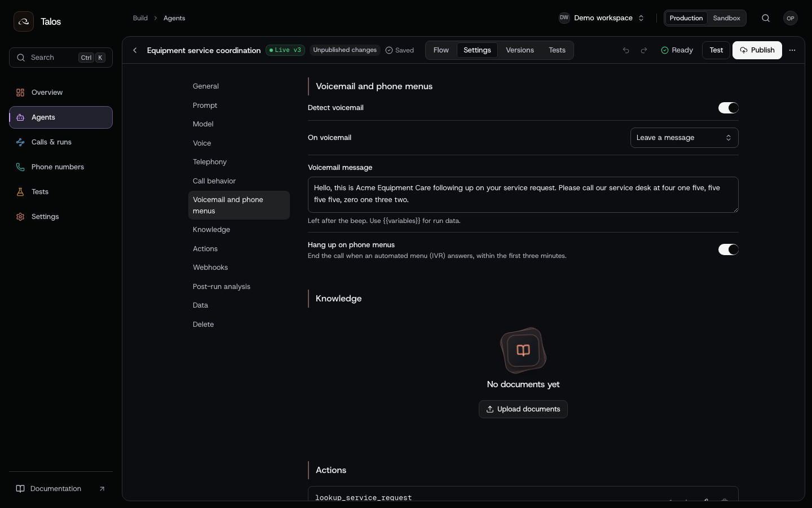This screenshot has width=812, height=508.
Task: Switch to the Flow tab
Action: point(441,50)
